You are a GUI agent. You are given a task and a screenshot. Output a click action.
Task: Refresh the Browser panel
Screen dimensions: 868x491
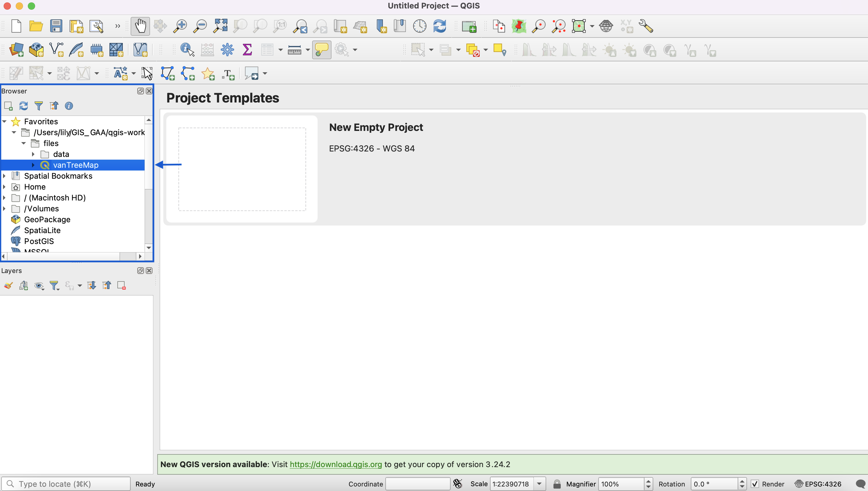tap(23, 106)
